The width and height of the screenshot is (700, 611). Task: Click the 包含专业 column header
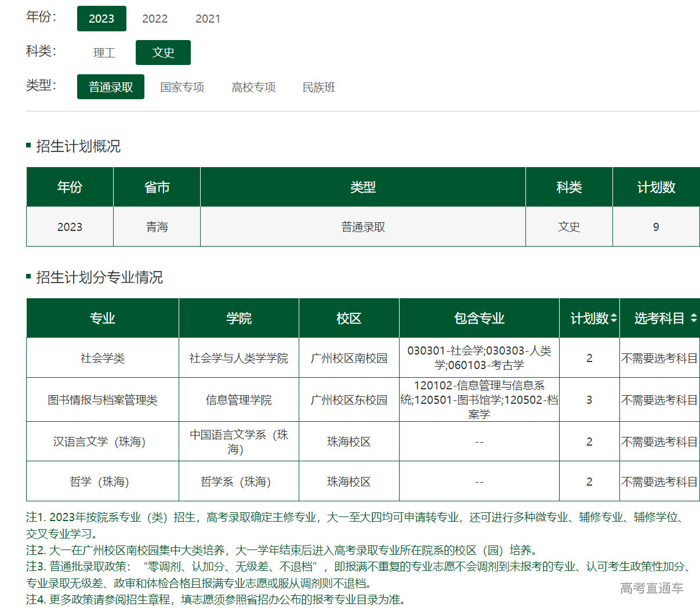pos(479,319)
